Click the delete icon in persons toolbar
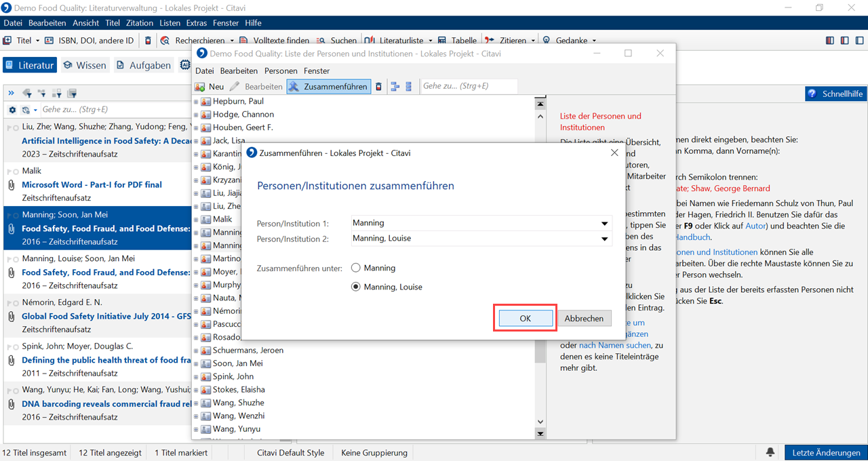Image resolution: width=868 pixels, height=461 pixels. 378,87
